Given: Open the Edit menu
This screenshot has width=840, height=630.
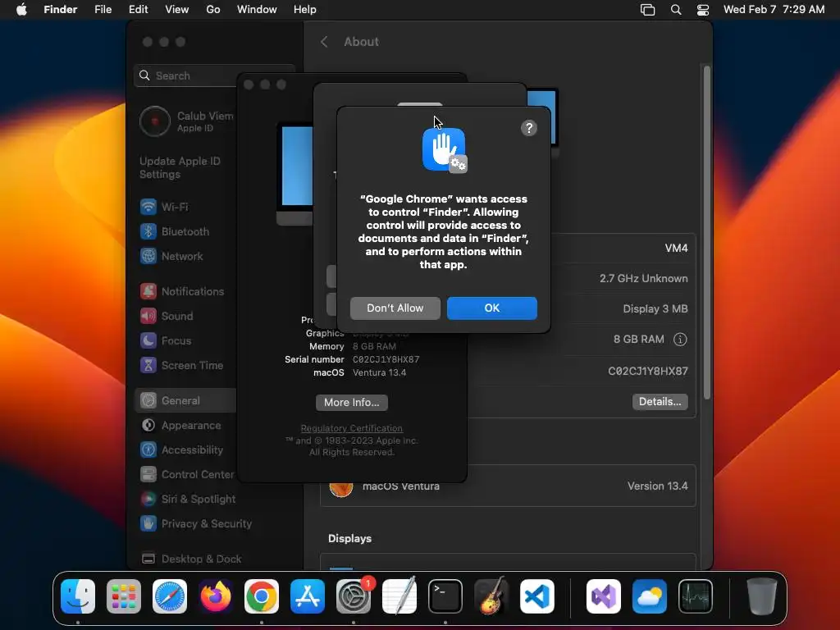Looking at the screenshot, I should (x=138, y=9).
